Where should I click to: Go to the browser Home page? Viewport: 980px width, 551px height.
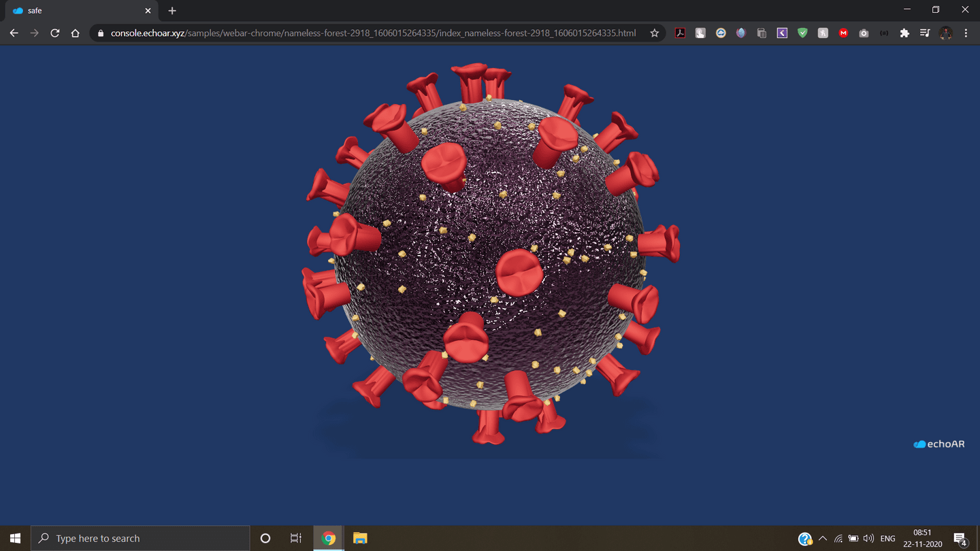pyautogui.click(x=75, y=33)
